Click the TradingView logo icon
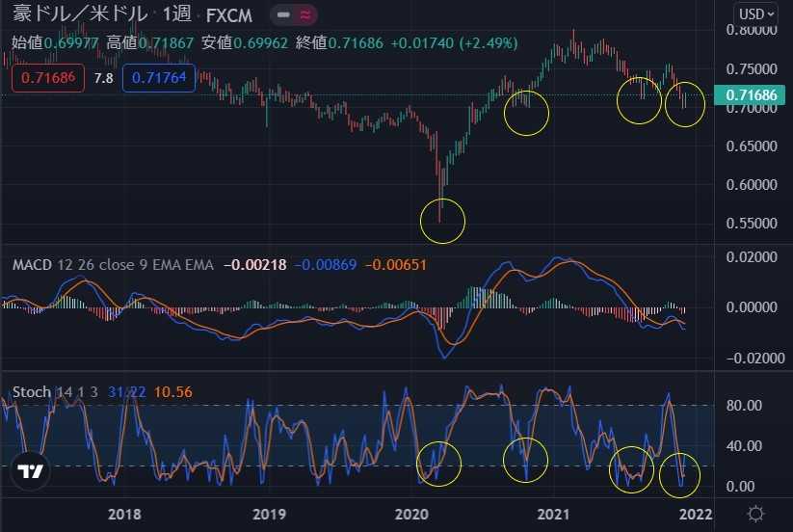Image resolution: width=793 pixels, height=532 pixels. [x=30, y=471]
